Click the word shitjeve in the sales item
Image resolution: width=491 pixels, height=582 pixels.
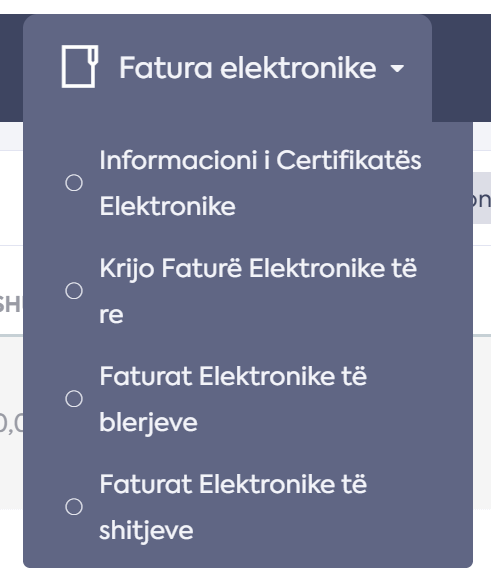coord(146,530)
